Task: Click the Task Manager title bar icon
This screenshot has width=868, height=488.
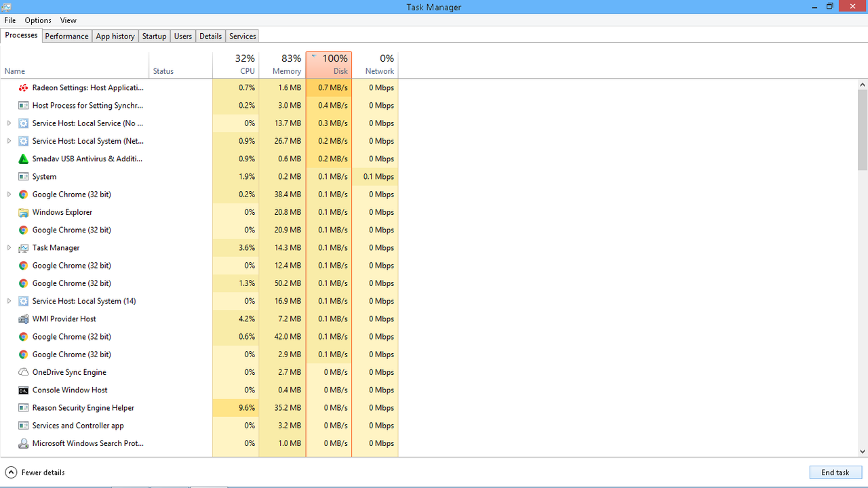Action: coord(7,7)
